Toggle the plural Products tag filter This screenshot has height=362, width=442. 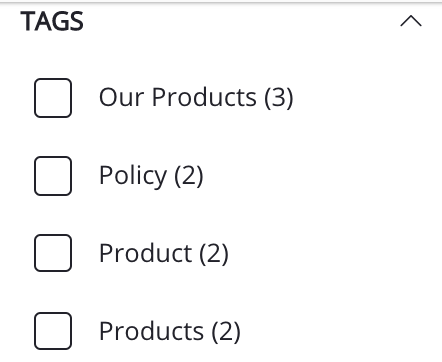53,331
